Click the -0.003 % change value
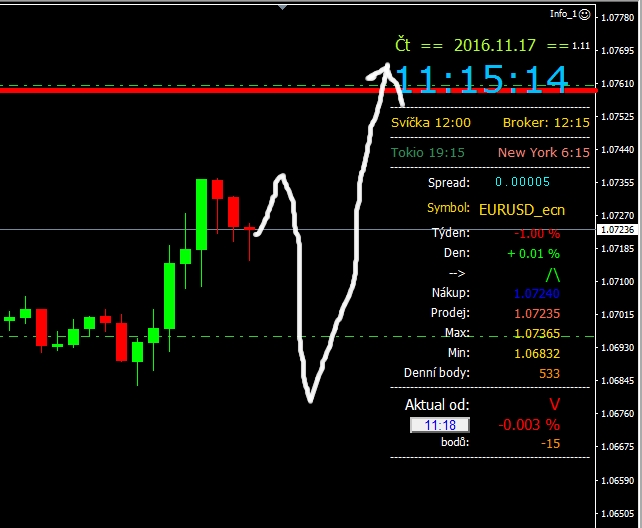642x528 pixels. (x=529, y=424)
